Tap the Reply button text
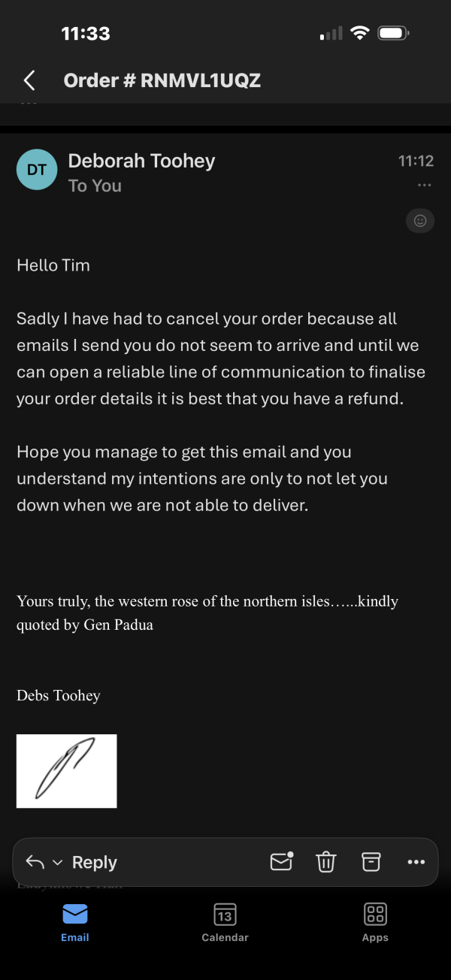Viewport: 451px width, 980px height. (95, 862)
